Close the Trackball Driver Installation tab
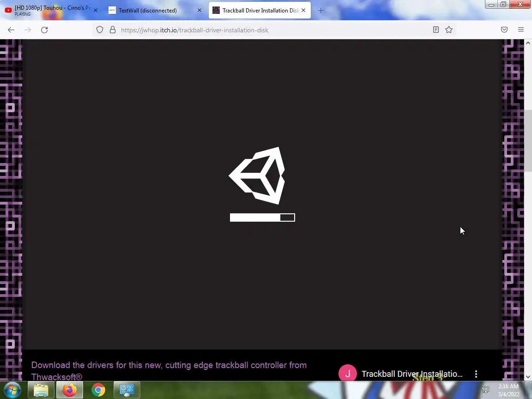 point(303,11)
